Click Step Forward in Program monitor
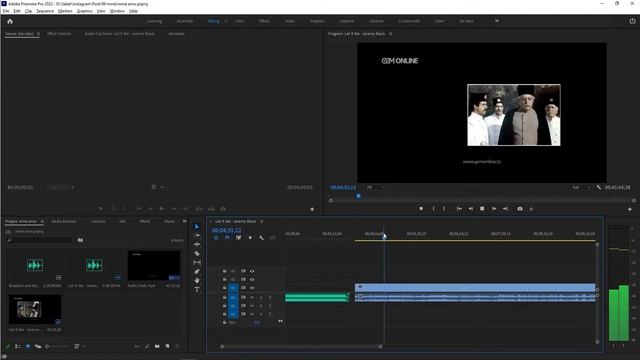640x360 pixels. [494, 209]
